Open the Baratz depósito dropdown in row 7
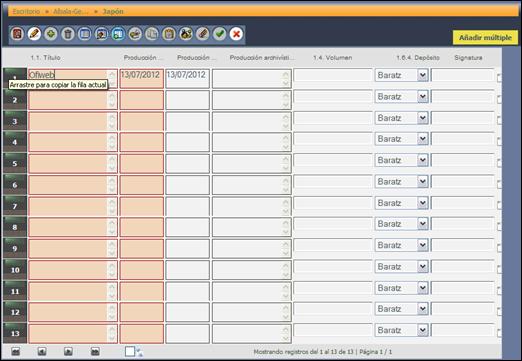The height and width of the screenshot is (361, 522). [x=422, y=203]
